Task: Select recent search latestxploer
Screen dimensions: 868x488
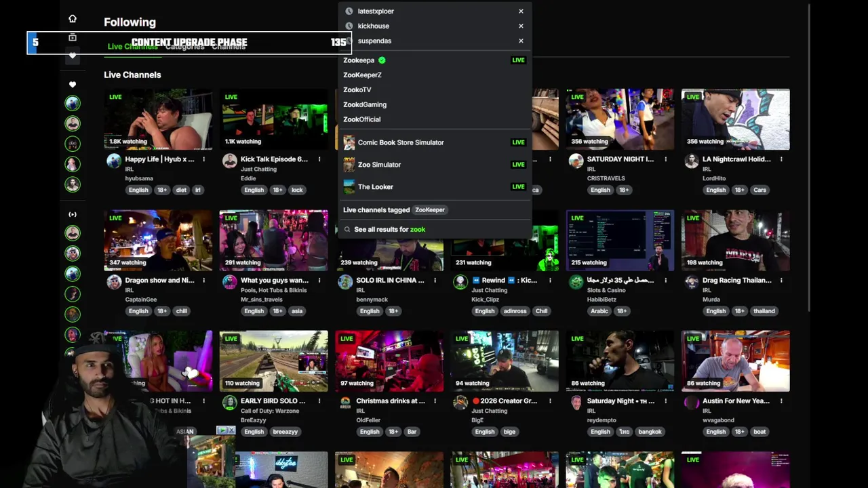Action: [x=376, y=11]
